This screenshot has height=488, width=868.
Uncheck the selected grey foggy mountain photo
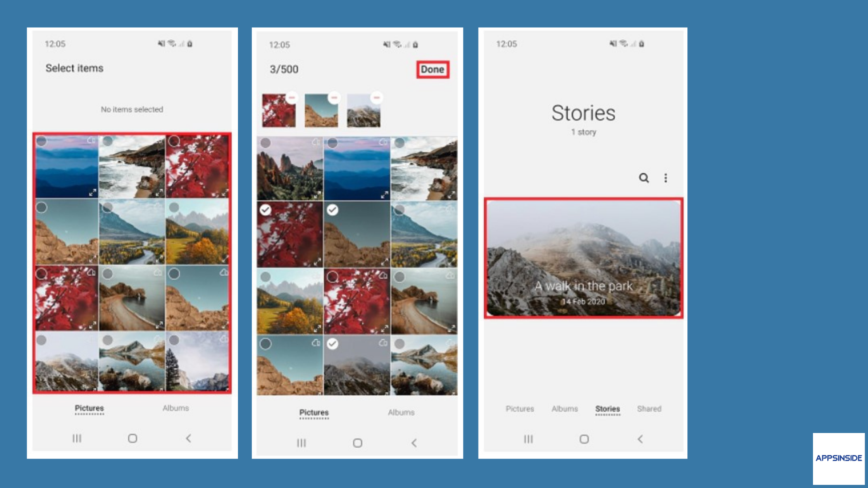332,344
